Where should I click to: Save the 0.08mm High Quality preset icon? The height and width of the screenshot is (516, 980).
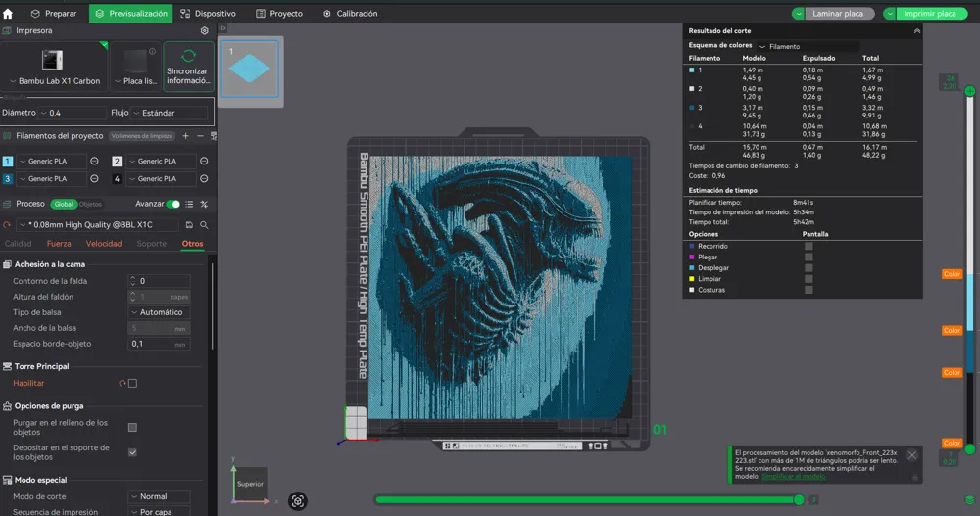[x=189, y=225]
